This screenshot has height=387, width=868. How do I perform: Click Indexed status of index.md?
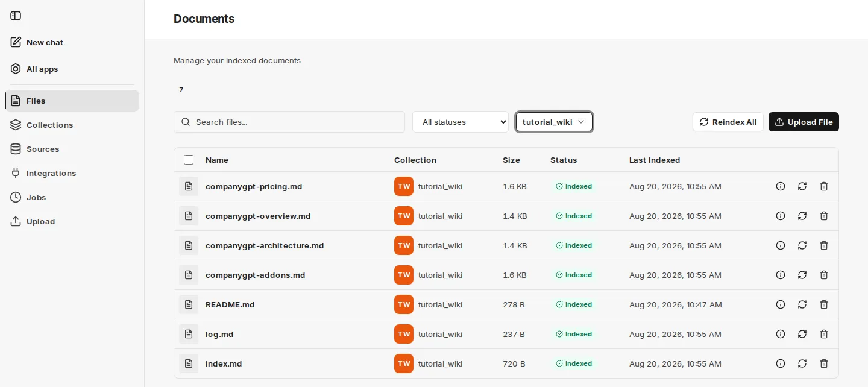[574, 363]
